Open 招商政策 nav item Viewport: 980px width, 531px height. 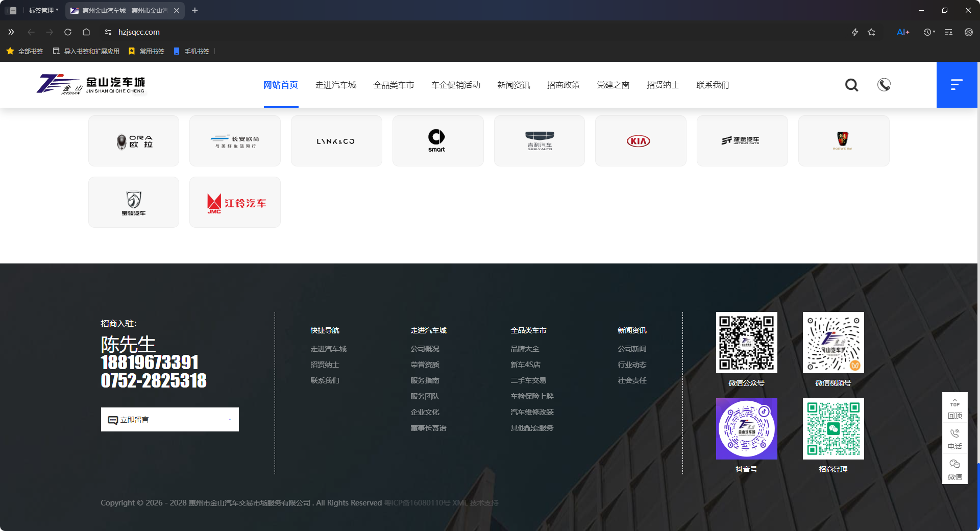(x=563, y=85)
